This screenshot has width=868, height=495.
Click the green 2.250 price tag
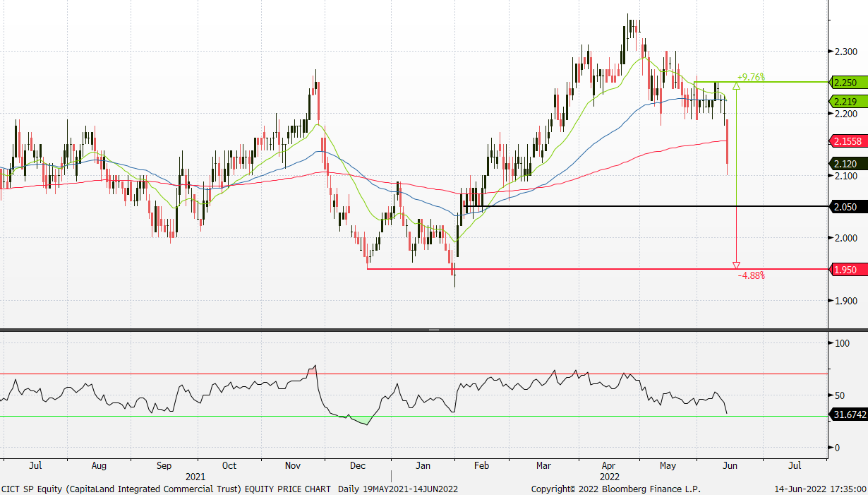[x=848, y=82]
